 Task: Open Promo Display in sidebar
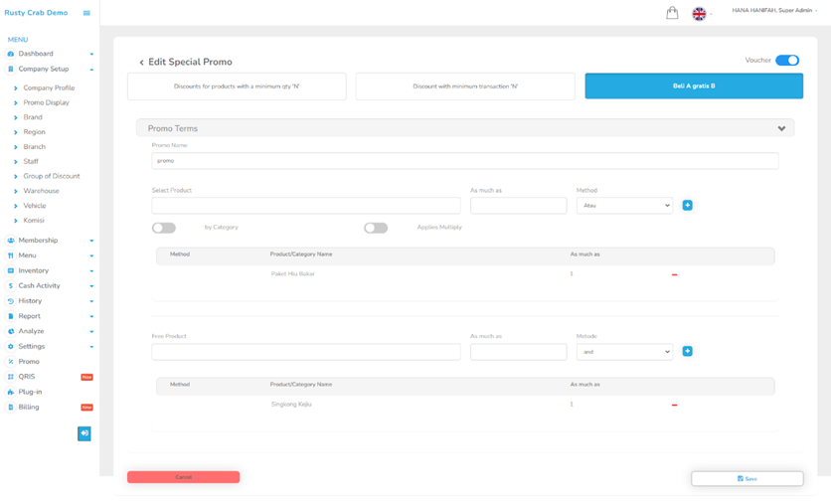(46, 102)
